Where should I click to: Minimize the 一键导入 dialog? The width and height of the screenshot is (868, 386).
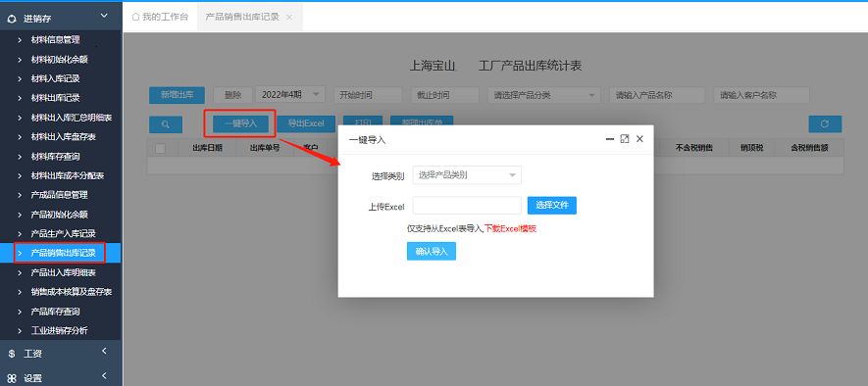click(609, 139)
